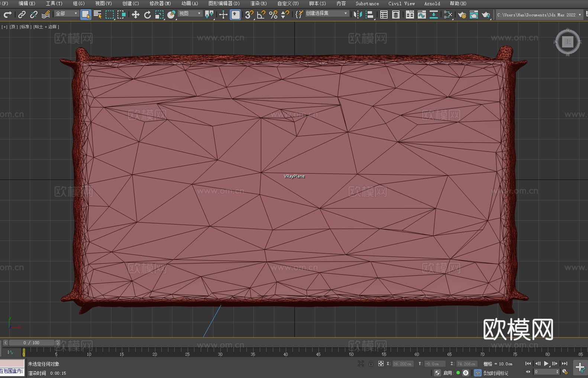
Task: Toggle the Ribbon display icon
Action: pos(410,14)
